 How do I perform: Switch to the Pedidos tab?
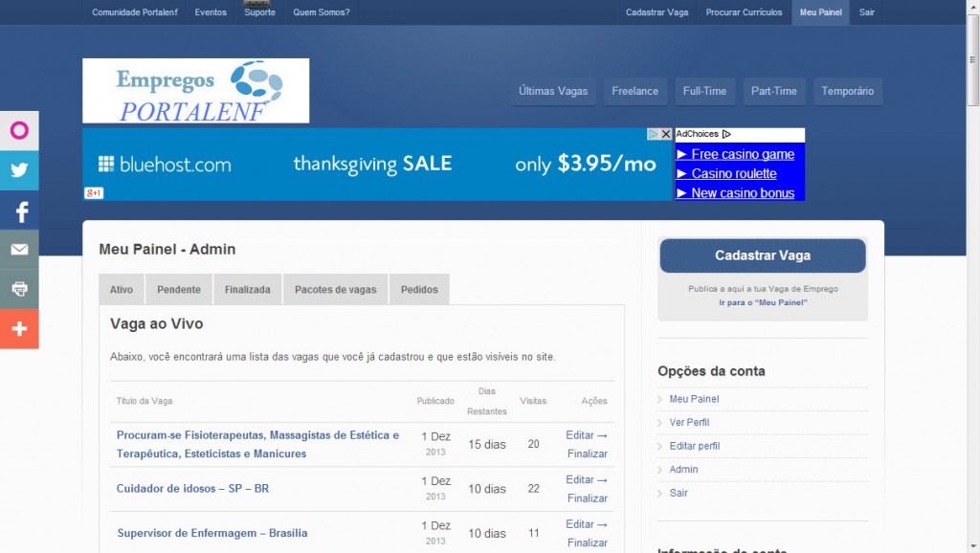[419, 289]
